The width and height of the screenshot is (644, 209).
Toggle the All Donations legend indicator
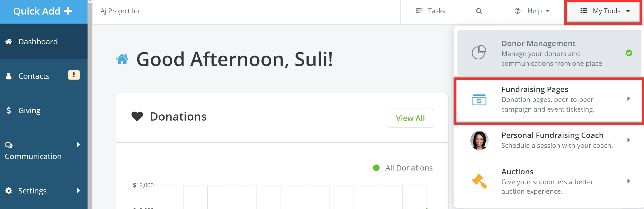pyautogui.click(x=376, y=168)
